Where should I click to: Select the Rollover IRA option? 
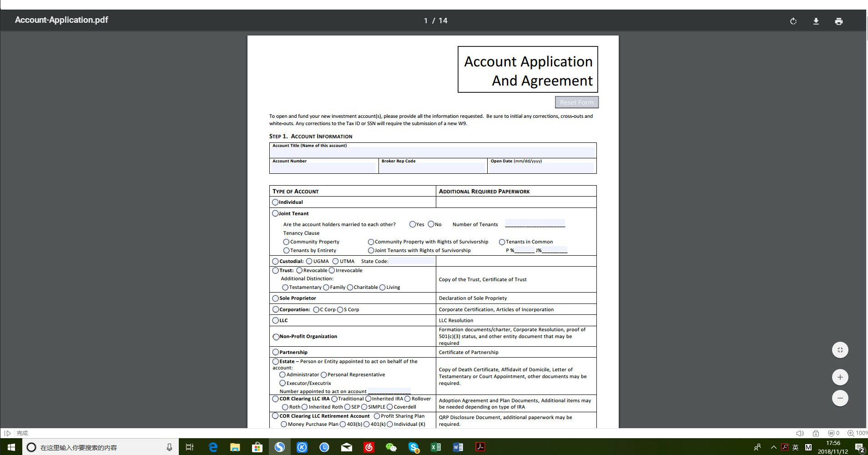pyautogui.click(x=408, y=399)
